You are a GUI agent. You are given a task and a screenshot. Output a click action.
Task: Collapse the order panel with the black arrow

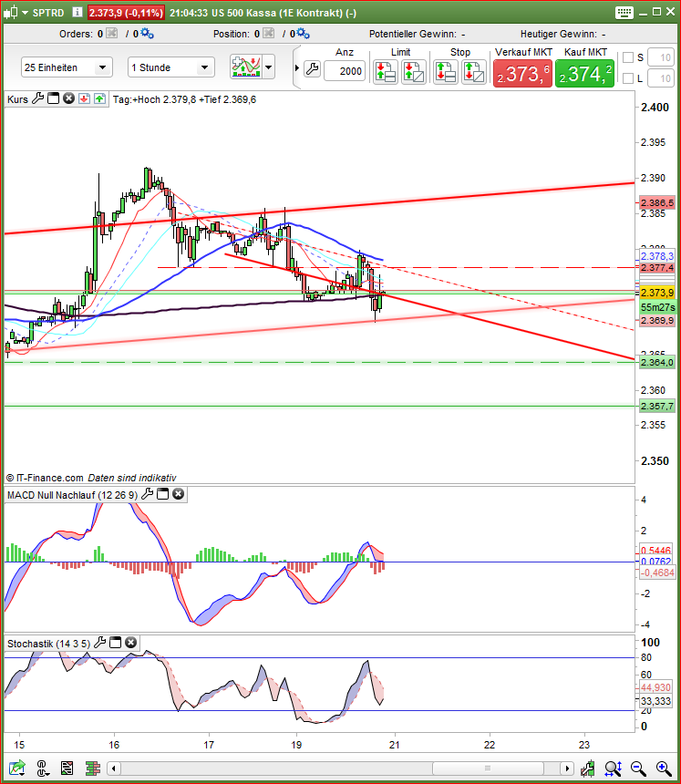pyautogui.click(x=297, y=68)
